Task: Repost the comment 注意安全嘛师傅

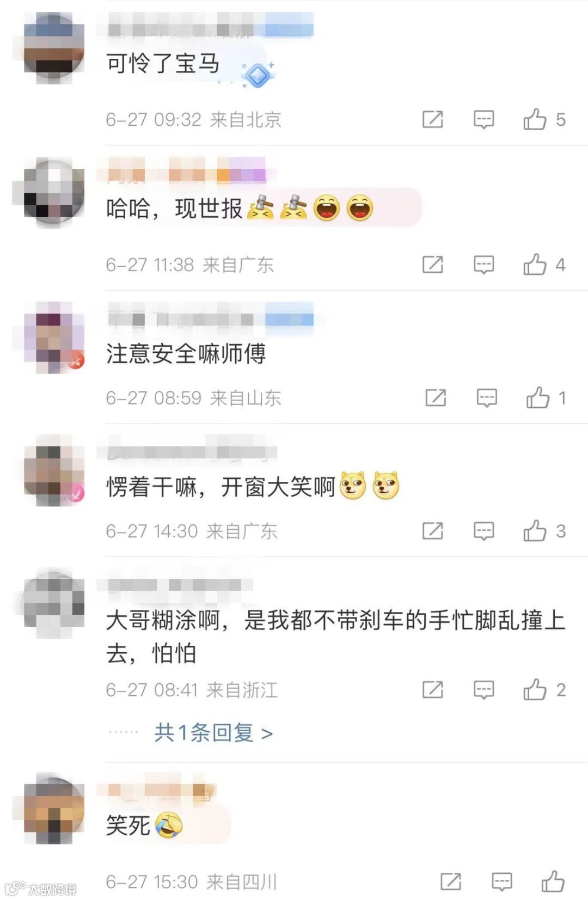Action: [436, 398]
